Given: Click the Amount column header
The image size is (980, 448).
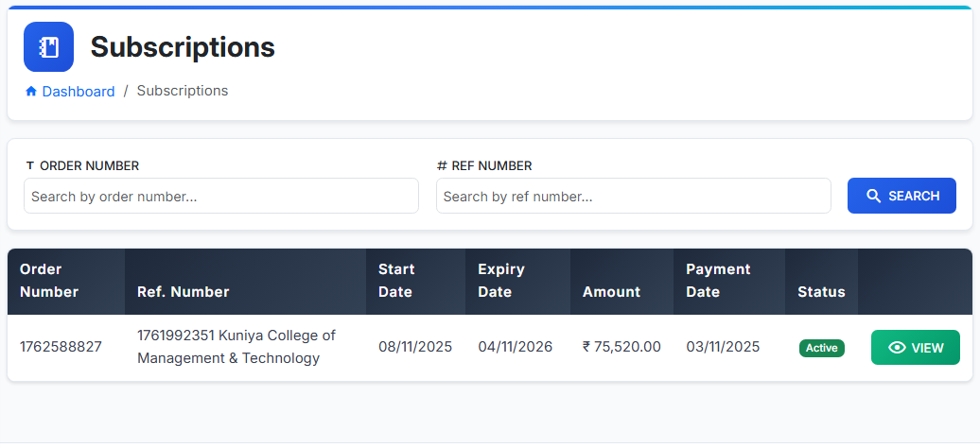Looking at the screenshot, I should tap(611, 292).
